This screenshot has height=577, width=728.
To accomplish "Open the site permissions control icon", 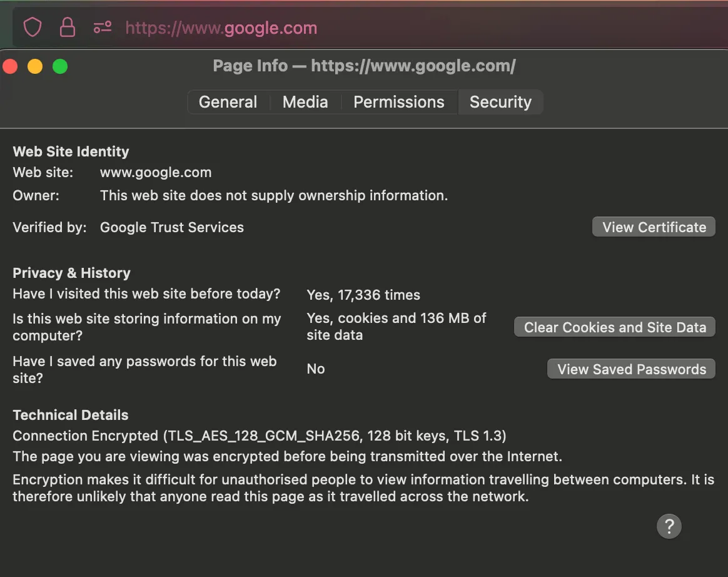I will click(x=102, y=27).
